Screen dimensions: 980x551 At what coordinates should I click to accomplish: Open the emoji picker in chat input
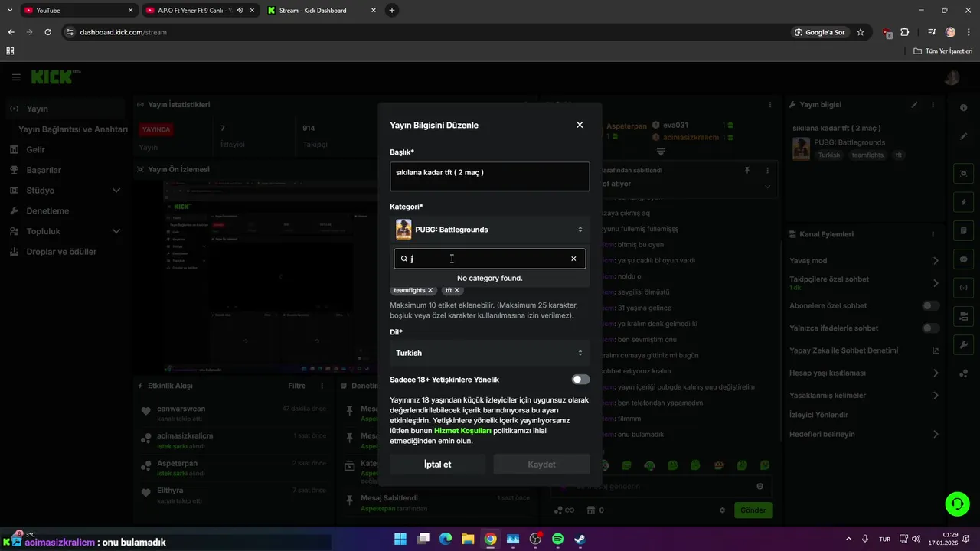pos(759,486)
